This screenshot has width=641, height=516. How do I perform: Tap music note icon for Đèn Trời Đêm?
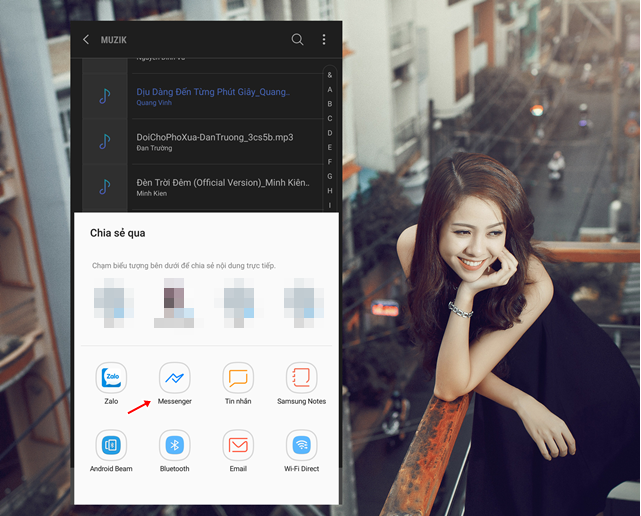pos(105,187)
